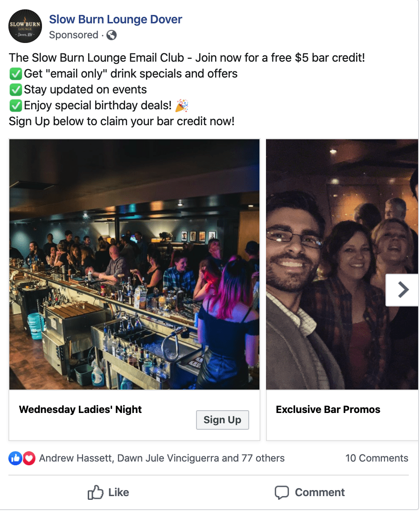Click the party popper emoji
420x512 pixels.
[182, 106]
